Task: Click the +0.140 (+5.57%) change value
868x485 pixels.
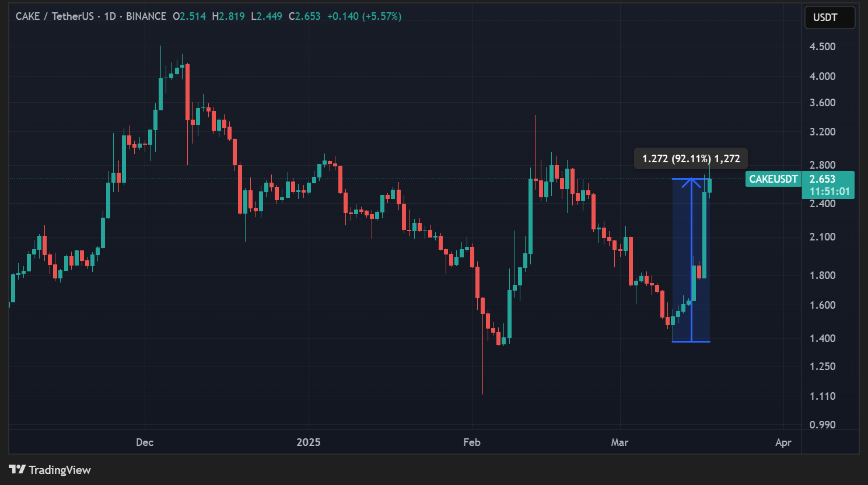Action: point(364,16)
